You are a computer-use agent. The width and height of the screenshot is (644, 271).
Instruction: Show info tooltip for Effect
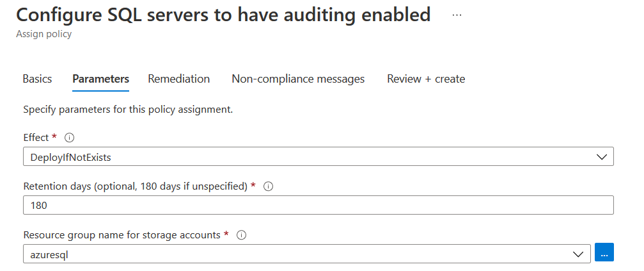coord(70,138)
